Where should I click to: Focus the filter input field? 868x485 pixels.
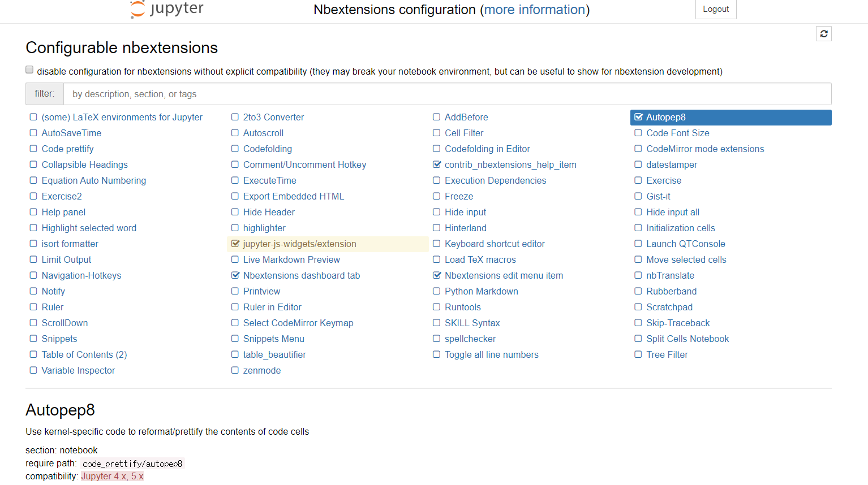447,94
